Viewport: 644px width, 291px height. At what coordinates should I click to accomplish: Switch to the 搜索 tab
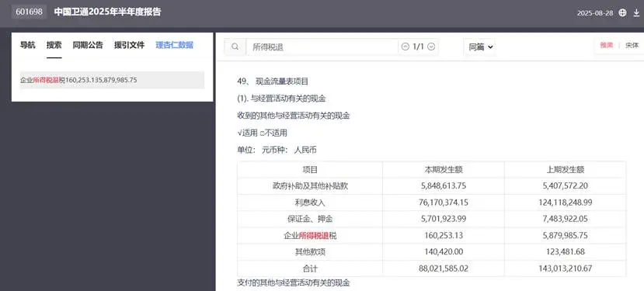click(x=54, y=45)
